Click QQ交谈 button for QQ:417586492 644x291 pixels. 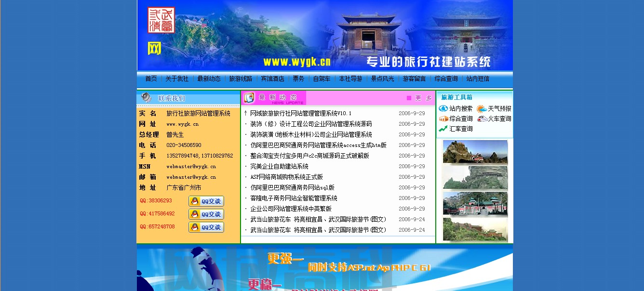(x=206, y=214)
